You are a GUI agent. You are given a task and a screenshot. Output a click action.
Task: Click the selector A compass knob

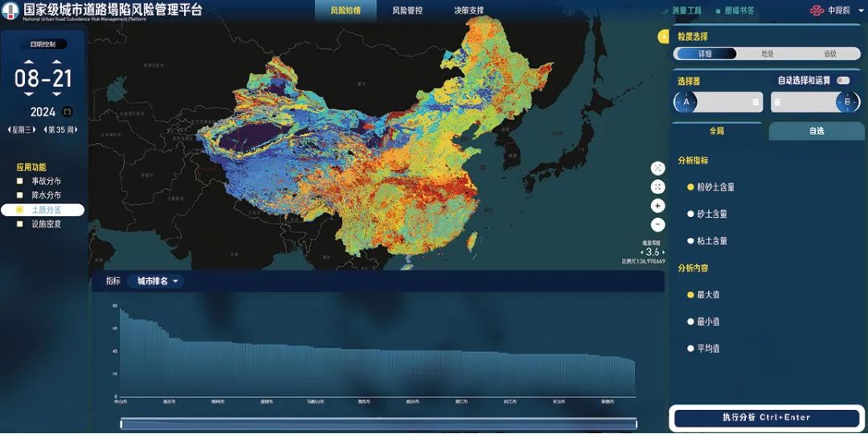[x=686, y=102]
